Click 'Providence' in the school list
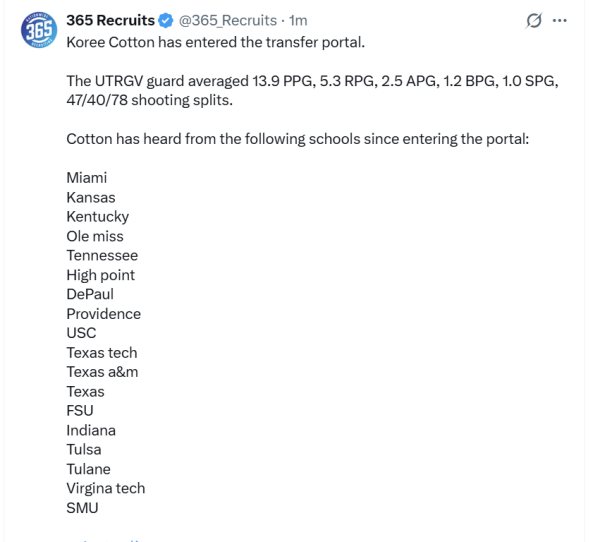 [x=103, y=314]
